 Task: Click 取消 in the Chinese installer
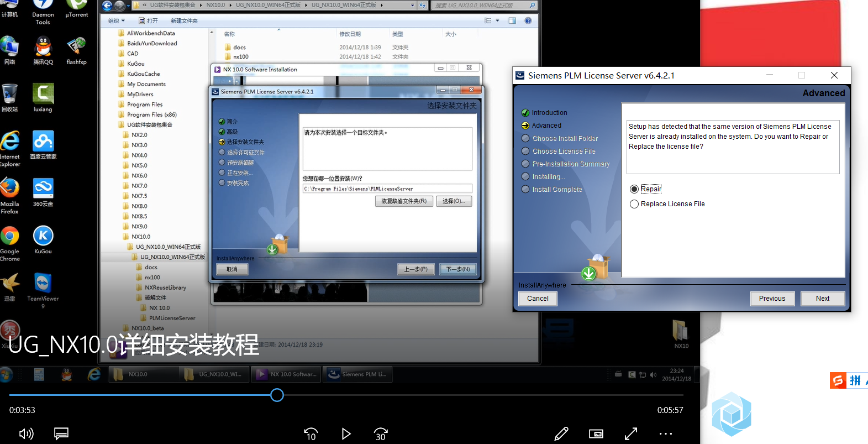[232, 269]
